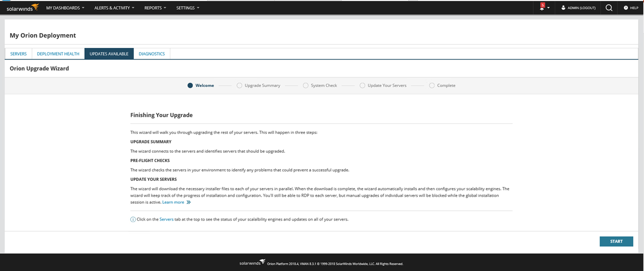Select the Complete wizard step
Viewport: 644px width, 271px height.
click(442, 86)
